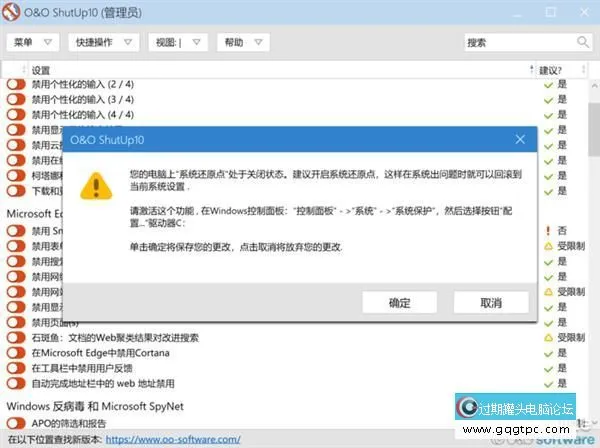Image resolution: width=600 pixels, height=448 pixels.
Task: Toggle 禁用个性化的输入 (2 / 4) switch
Action: (x=16, y=84)
